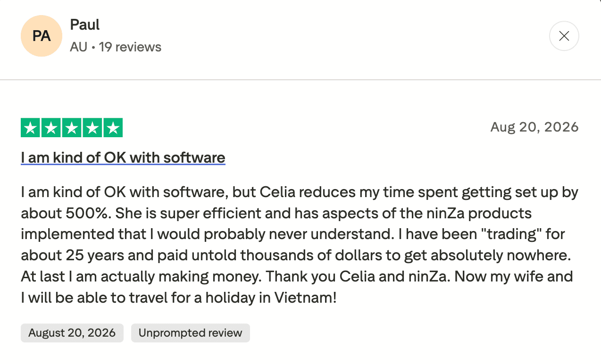Click the horizontal divider below the header

[x=300, y=80]
